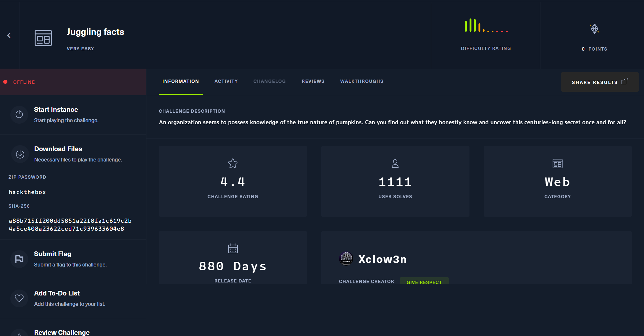Click the challenge rating star icon
This screenshot has width=644, height=336.
233,163
